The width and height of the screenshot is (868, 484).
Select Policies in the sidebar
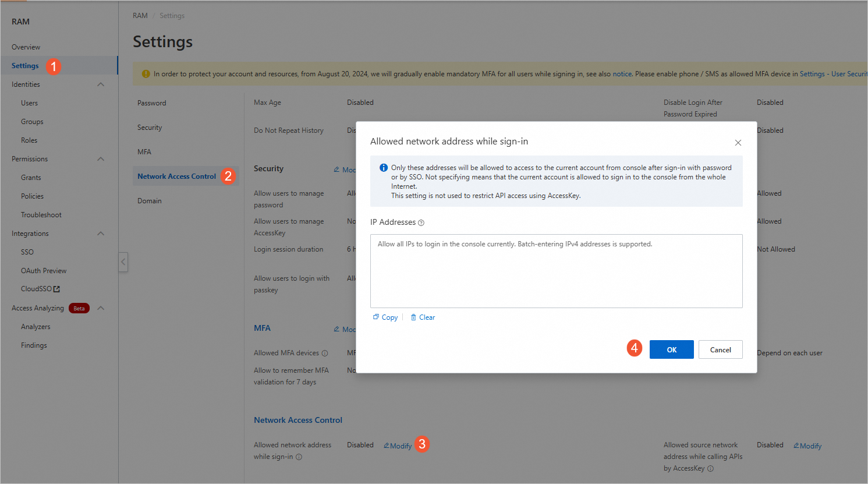point(33,196)
